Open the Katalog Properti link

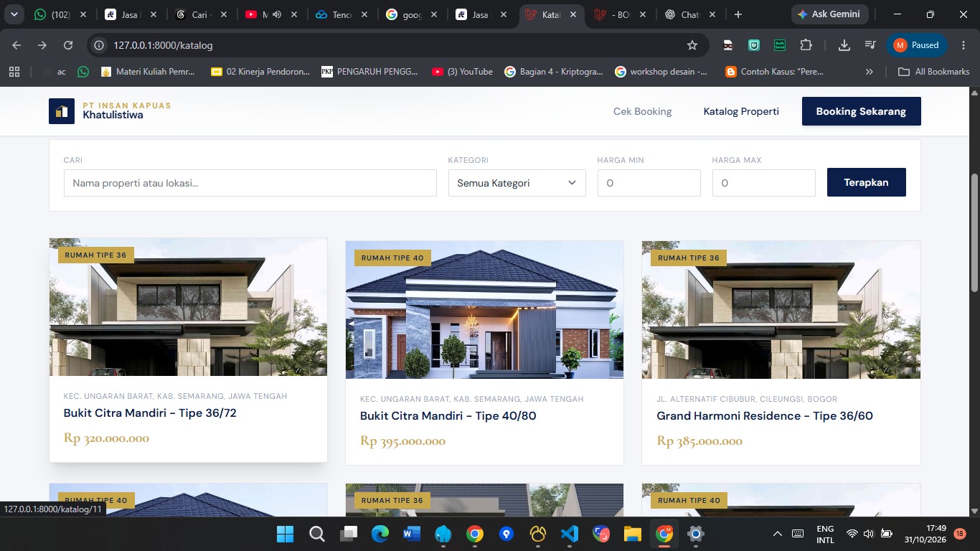[x=741, y=111]
